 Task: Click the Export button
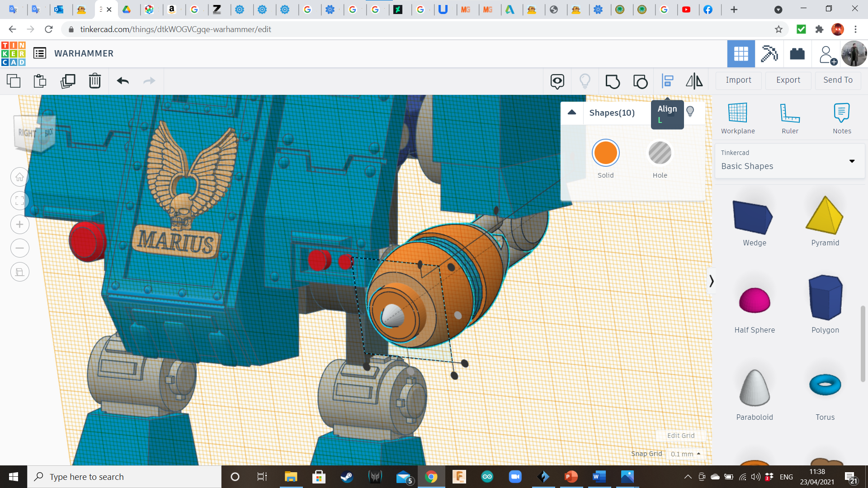(788, 80)
